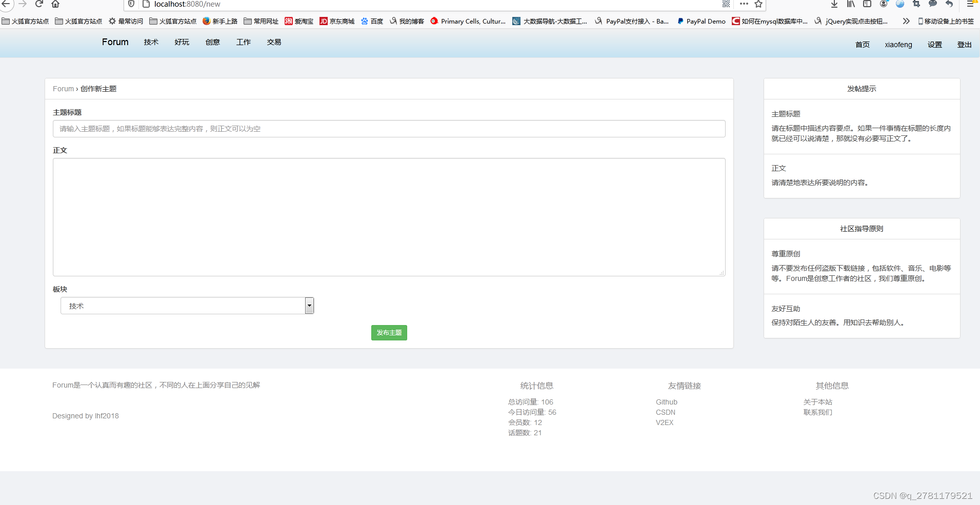Click the Designed by lhf2018 text
The height and width of the screenshot is (505, 980).
[x=86, y=416]
